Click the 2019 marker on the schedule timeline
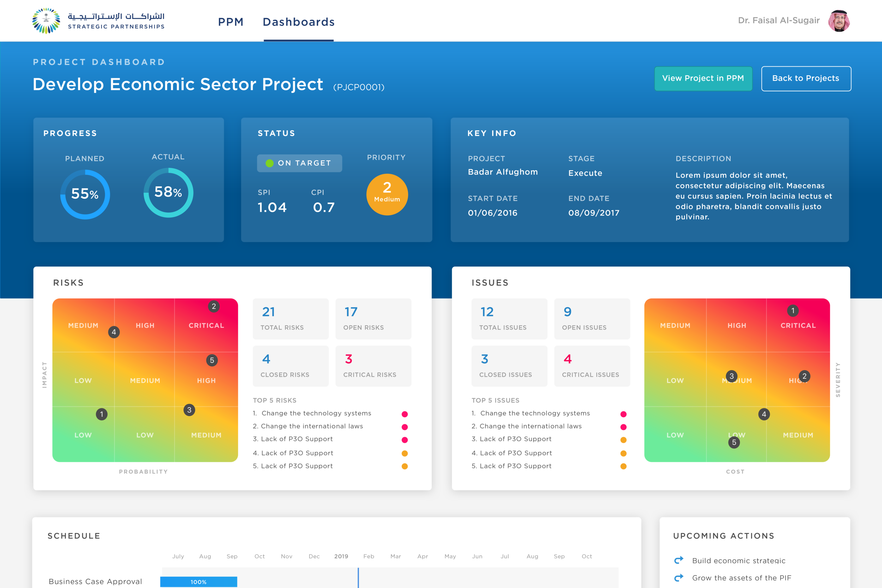882x588 pixels. (341, 557)
